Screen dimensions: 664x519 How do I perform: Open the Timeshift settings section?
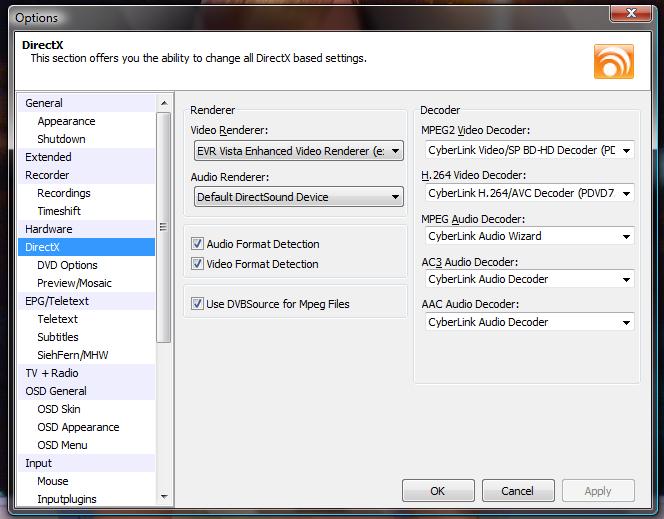[x=86, y=211]
